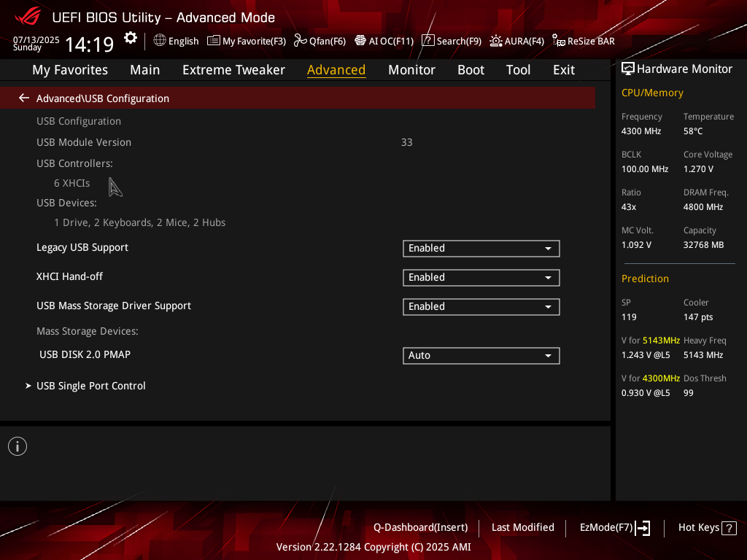Image resolution: width=747 pixels, height=560 pixels.
Task: Click the My Favorite list icon
Action: click(214, 41)
